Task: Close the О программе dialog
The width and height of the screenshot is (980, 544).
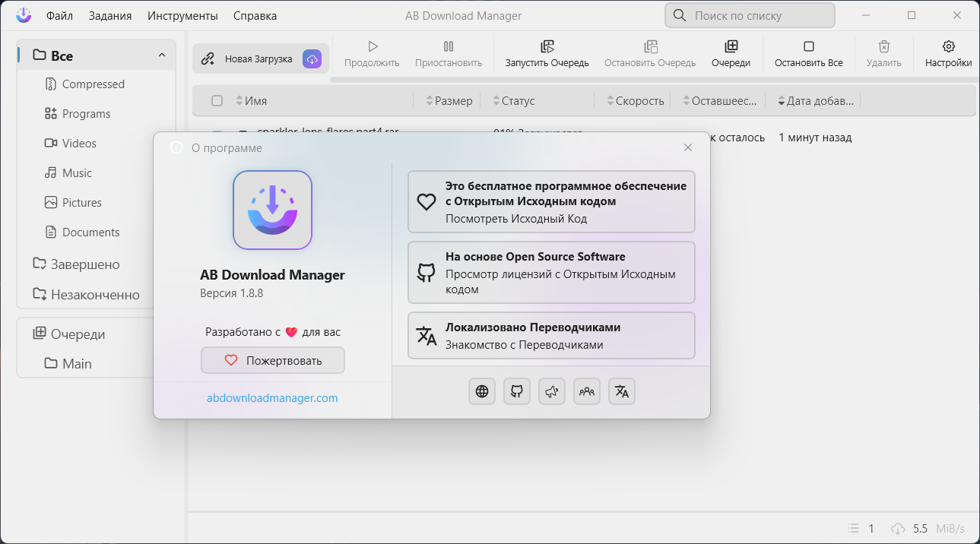Action: (x=688, y=147)
